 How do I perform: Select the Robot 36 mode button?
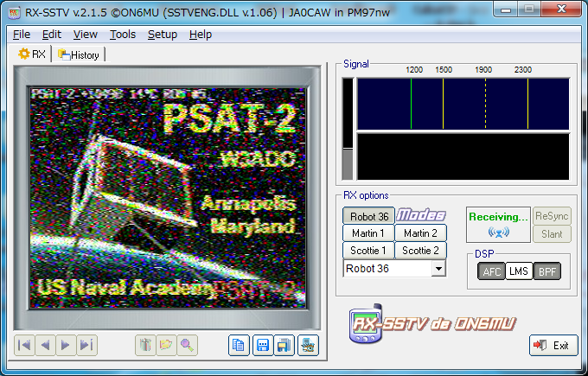[369, 216]
